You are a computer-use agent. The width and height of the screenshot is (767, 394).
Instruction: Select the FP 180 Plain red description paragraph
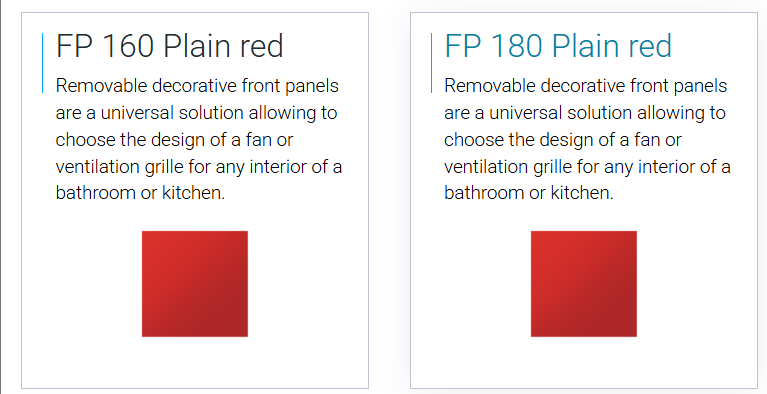pos(587,139)
